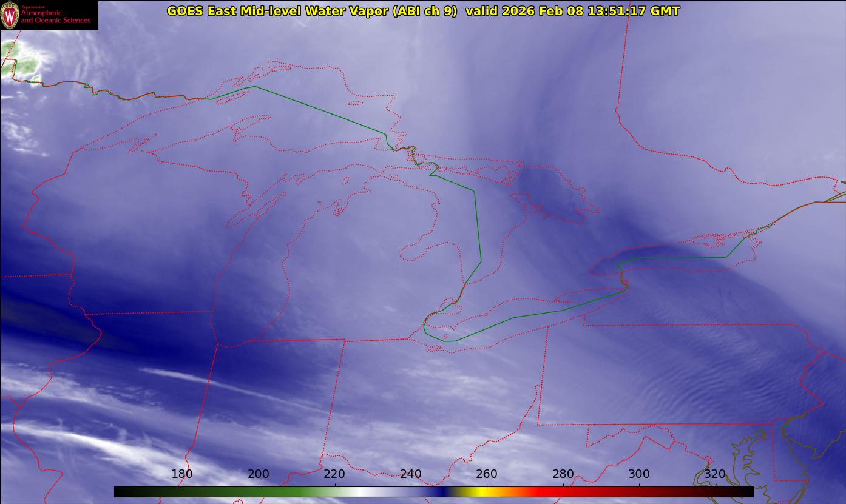This screenshot has width=846, height=504.
Task: Click the 240 label on the color scale
Action: (411, 474)
